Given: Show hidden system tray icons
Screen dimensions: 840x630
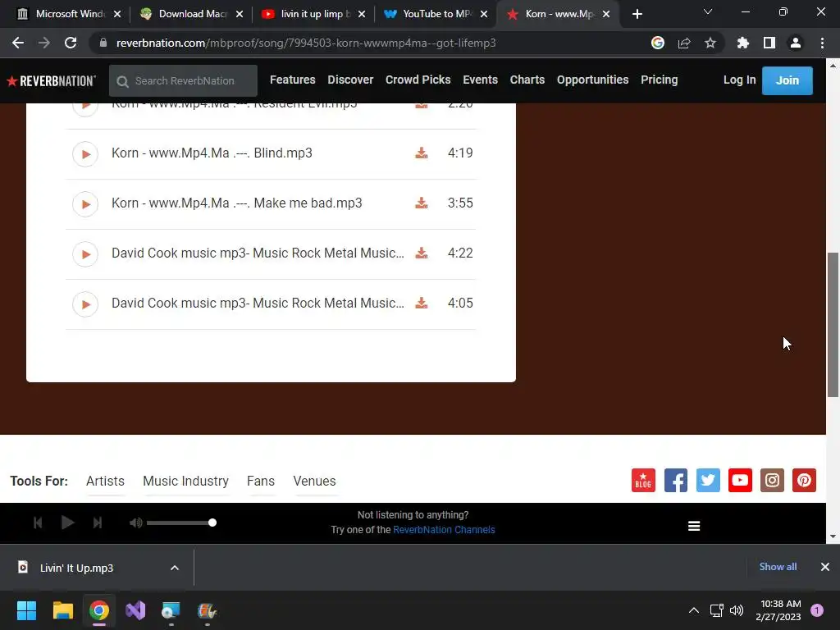Looking at the screenshot, I should [x=694, y=610].
